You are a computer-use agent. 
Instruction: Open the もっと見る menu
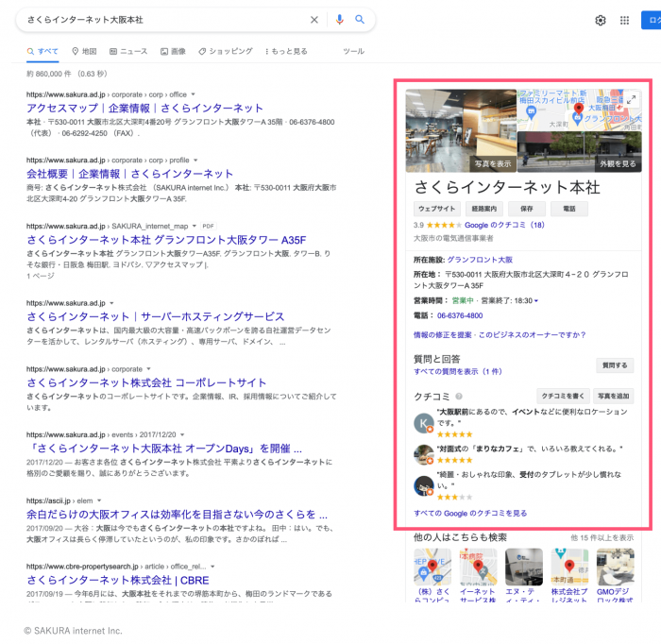coord(286,51)
